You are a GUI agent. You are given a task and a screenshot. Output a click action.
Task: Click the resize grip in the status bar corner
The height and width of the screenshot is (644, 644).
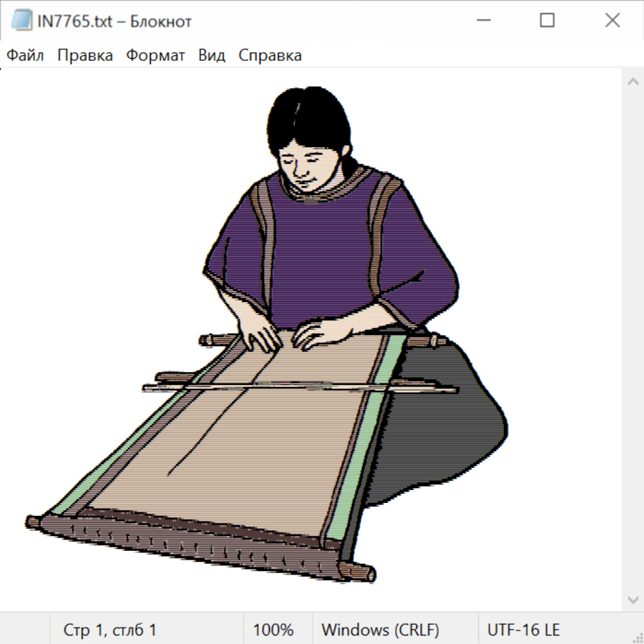[637, 637]
